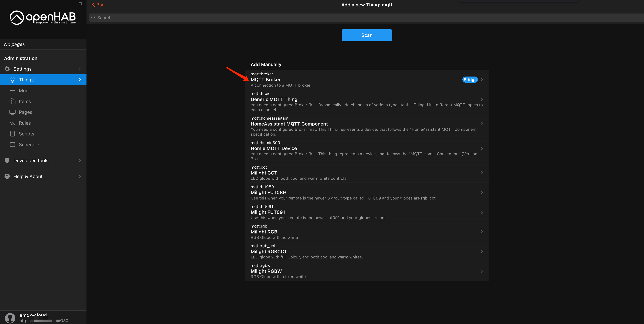Expand the Settings sidebar section chevron
644x324 pixels.
[x=80, y=69]
